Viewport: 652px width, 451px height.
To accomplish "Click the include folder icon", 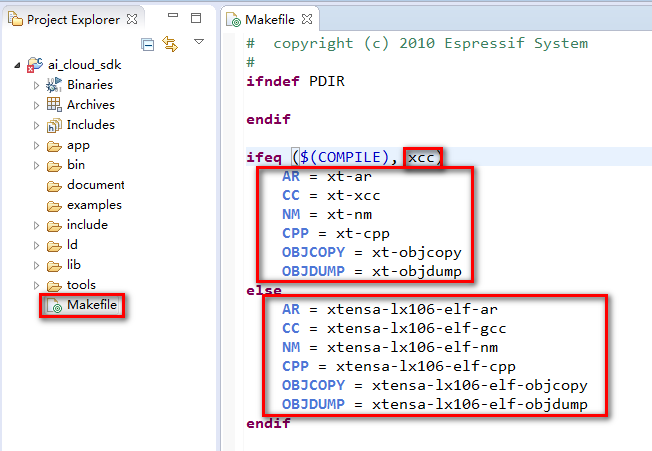I will tap(54, 226).
